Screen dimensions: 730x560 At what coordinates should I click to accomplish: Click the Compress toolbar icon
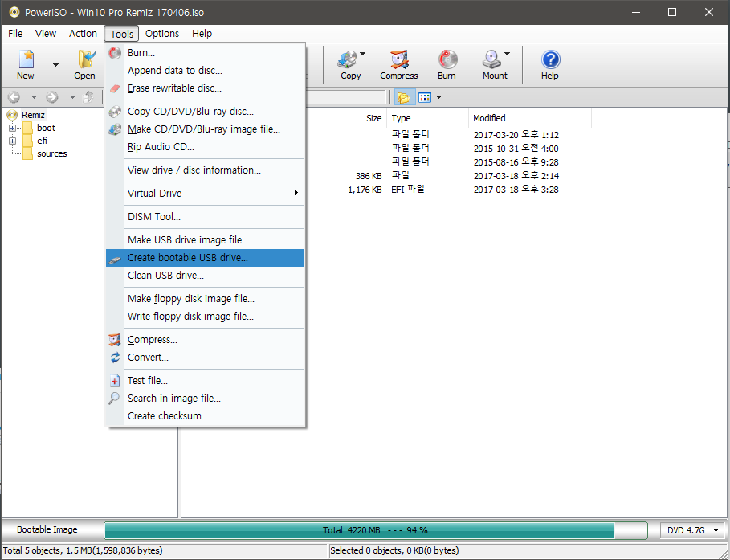click(x=398, y=64)
